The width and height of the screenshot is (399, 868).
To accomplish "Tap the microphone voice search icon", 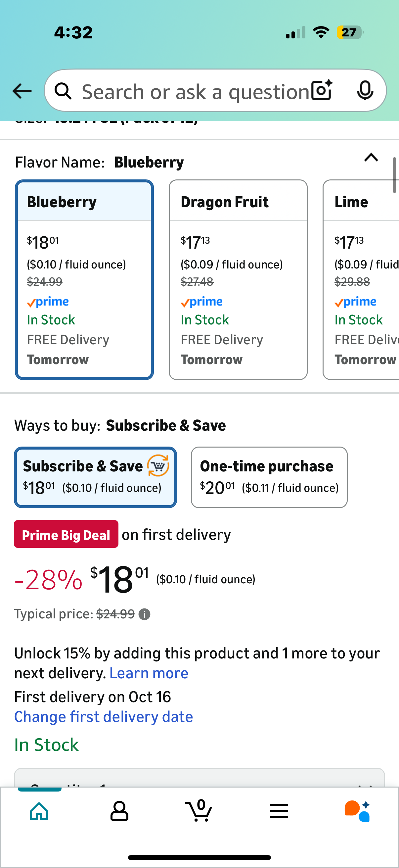I will click(365, 91).
